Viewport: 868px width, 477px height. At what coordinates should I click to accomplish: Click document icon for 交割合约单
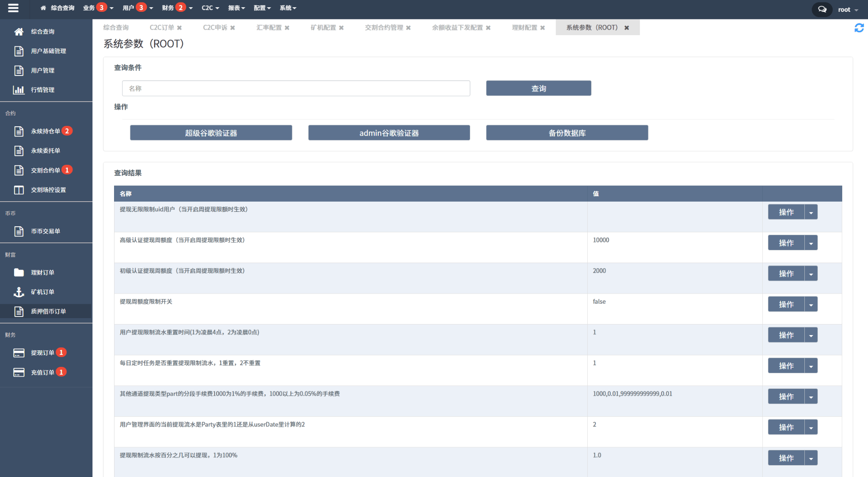(19, 170)
